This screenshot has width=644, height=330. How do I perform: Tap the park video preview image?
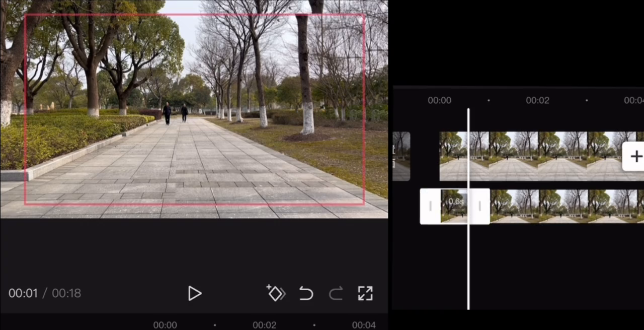[x=194, y=109]
